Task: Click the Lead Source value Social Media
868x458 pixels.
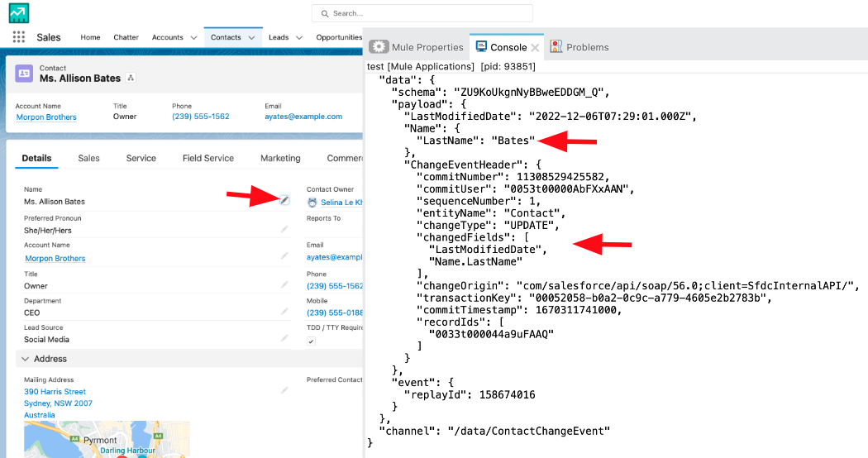Action: pos(46,340)
